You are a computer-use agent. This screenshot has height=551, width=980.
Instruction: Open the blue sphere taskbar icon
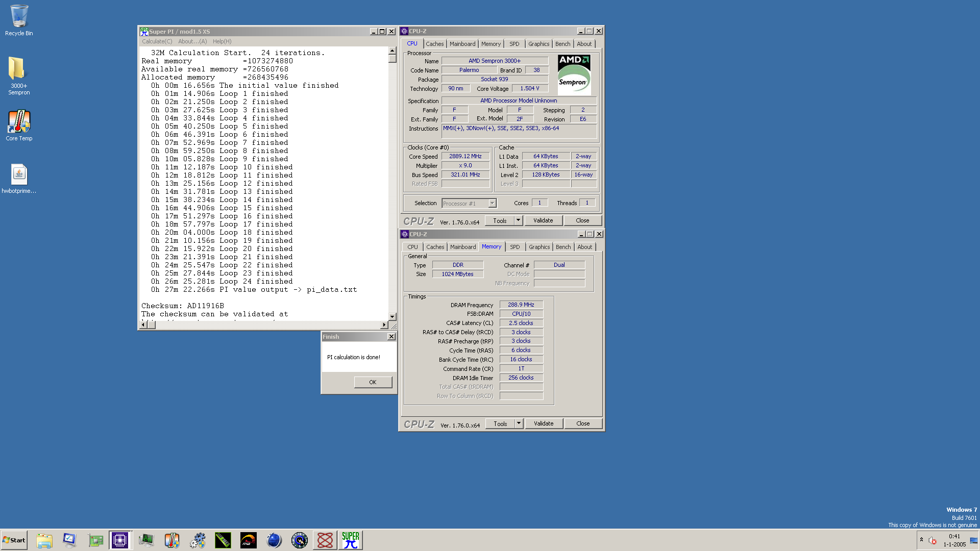pyautogui.click(x=274, y=540)
